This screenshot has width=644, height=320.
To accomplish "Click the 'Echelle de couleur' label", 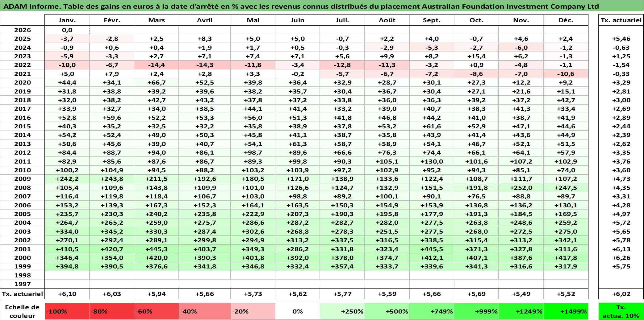I will pyautogui.click(x=23, y=311).
